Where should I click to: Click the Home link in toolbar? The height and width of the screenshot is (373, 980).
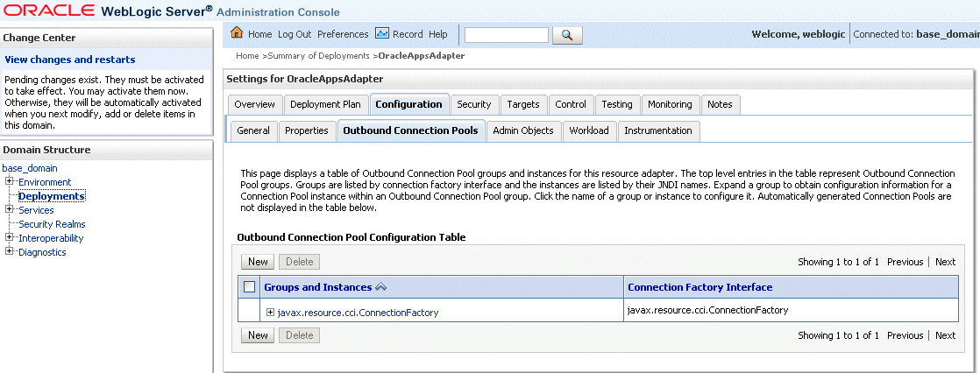point(260,34)
